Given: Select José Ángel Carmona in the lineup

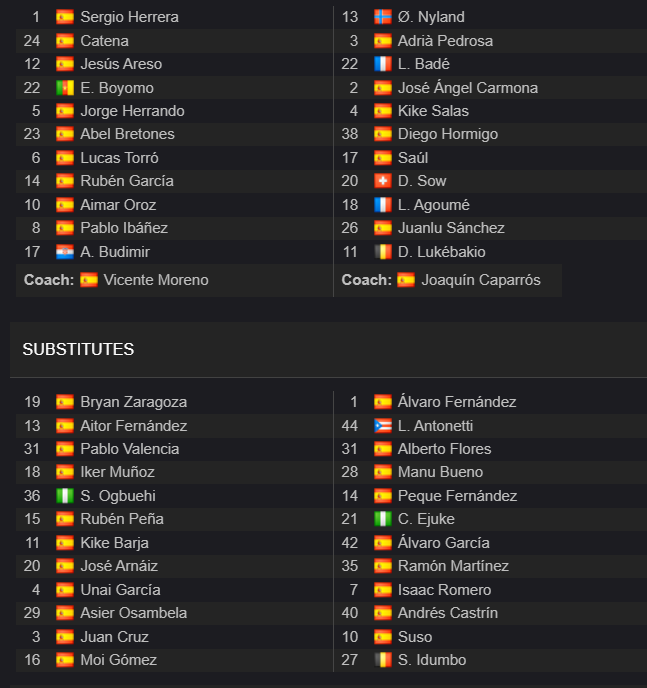Looking at the screenshot, I should coord(468,88).
